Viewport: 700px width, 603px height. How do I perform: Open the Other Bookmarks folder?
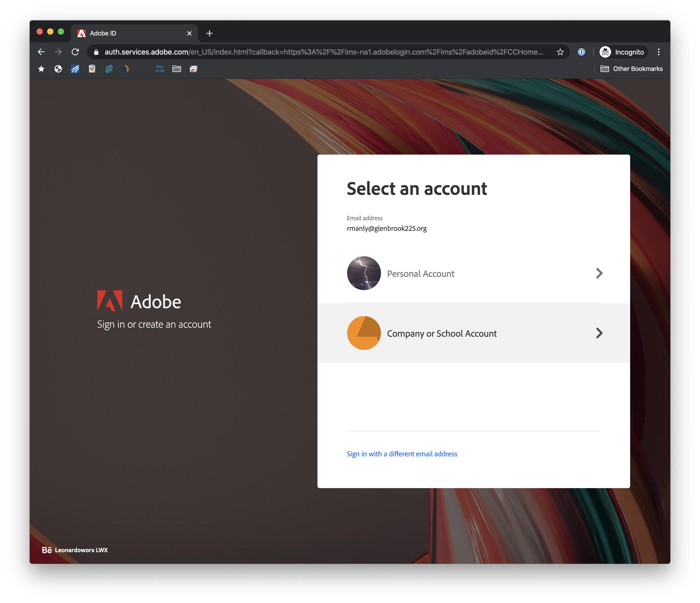click(x=631, y=69)
